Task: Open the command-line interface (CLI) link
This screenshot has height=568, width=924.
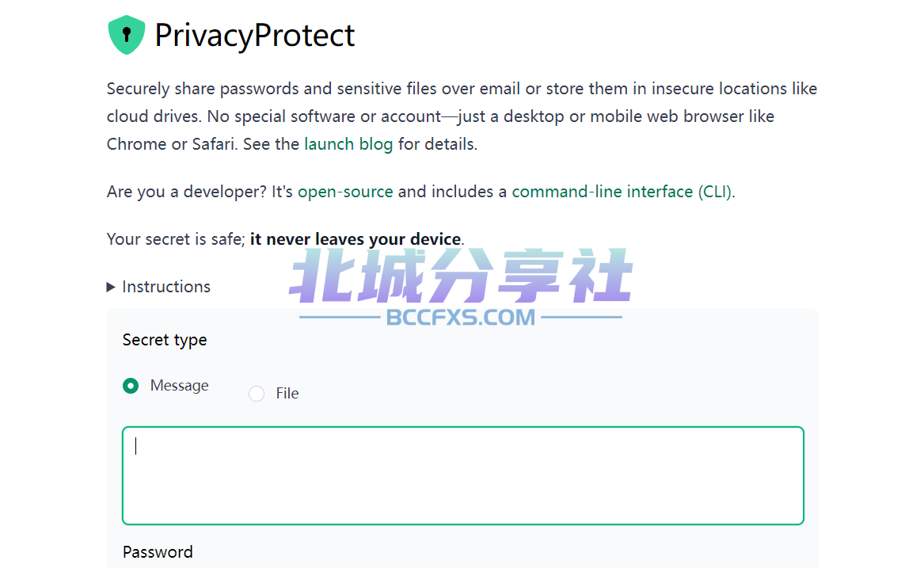Action: pyautogui.click(x=622, y=192)
